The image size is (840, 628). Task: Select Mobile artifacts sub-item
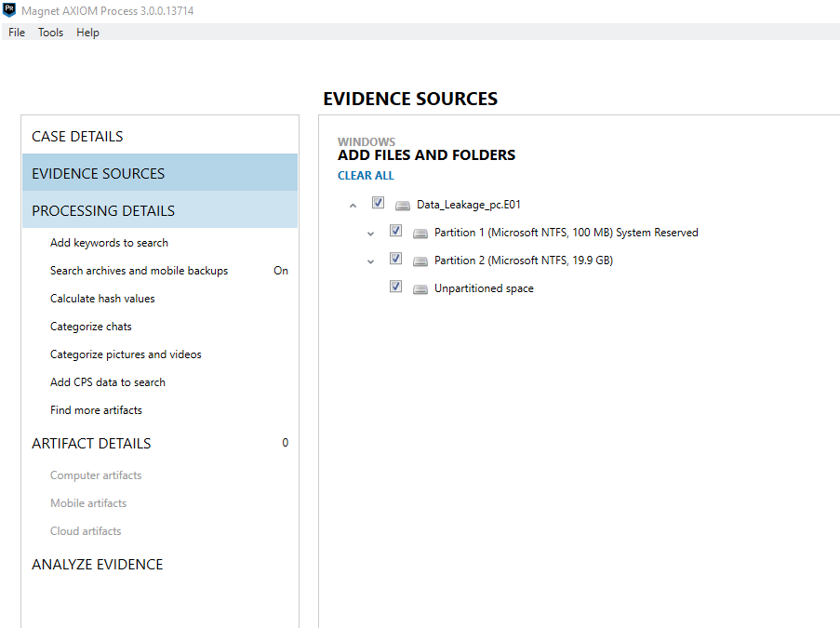pyautogui.click(x=88, y=503)
